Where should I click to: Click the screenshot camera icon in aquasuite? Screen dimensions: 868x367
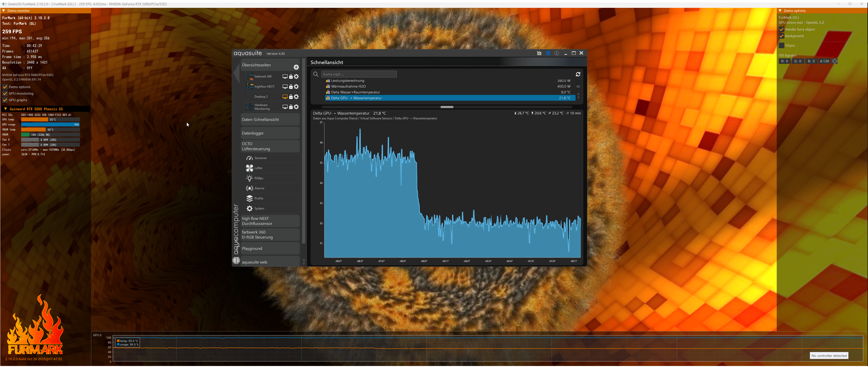(539, 53)
